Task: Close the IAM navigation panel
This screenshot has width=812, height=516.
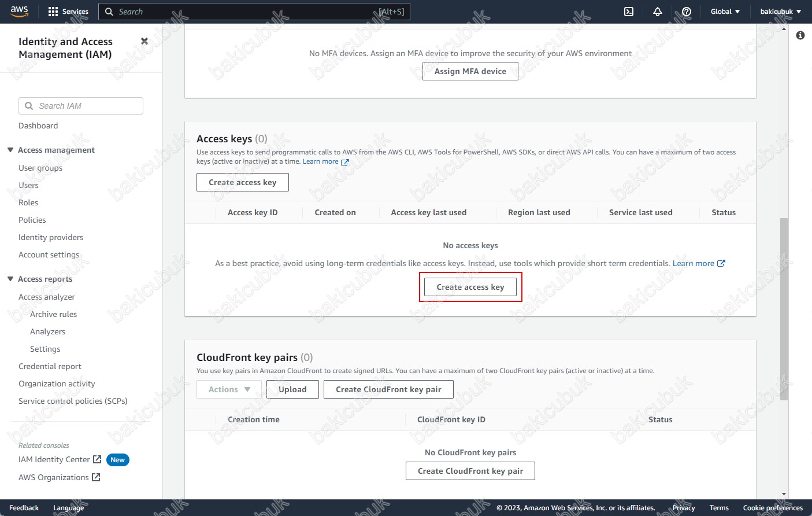Action: (x=144, y=41)
